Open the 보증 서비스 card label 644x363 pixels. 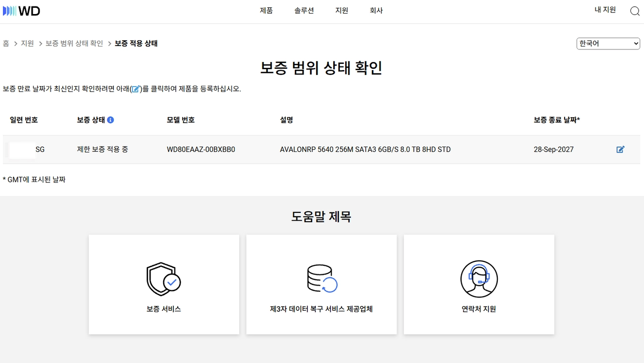164,309
